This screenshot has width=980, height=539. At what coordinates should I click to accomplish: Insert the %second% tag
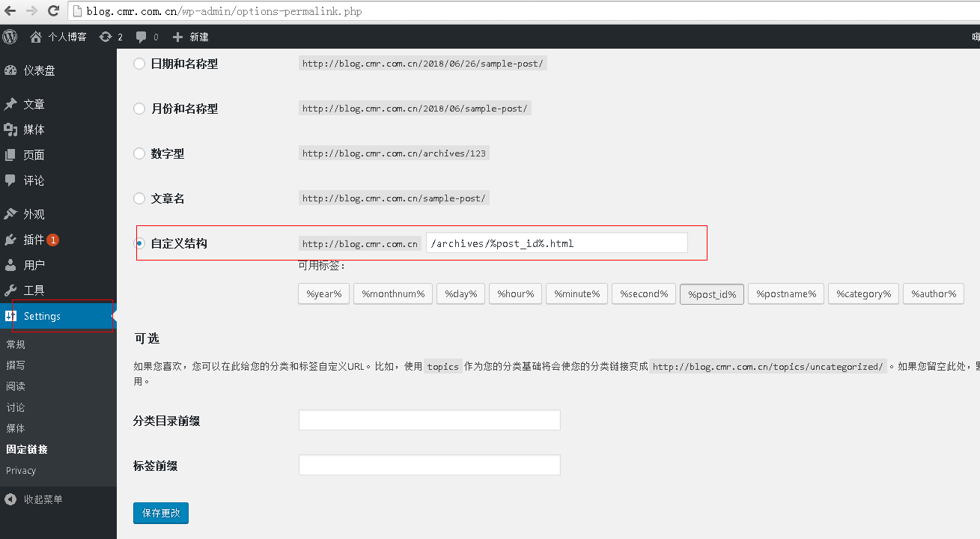click(644, 293)
